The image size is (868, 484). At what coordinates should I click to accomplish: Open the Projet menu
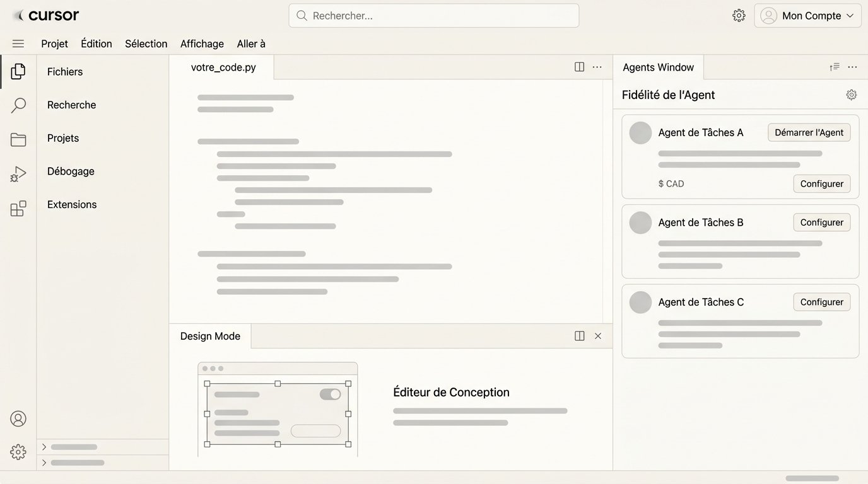click(54, 43)
